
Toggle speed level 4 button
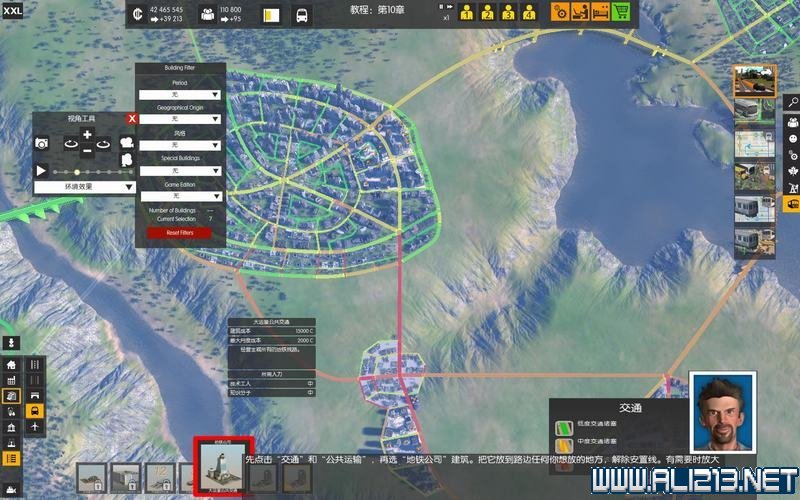click(x=529, y=14)
